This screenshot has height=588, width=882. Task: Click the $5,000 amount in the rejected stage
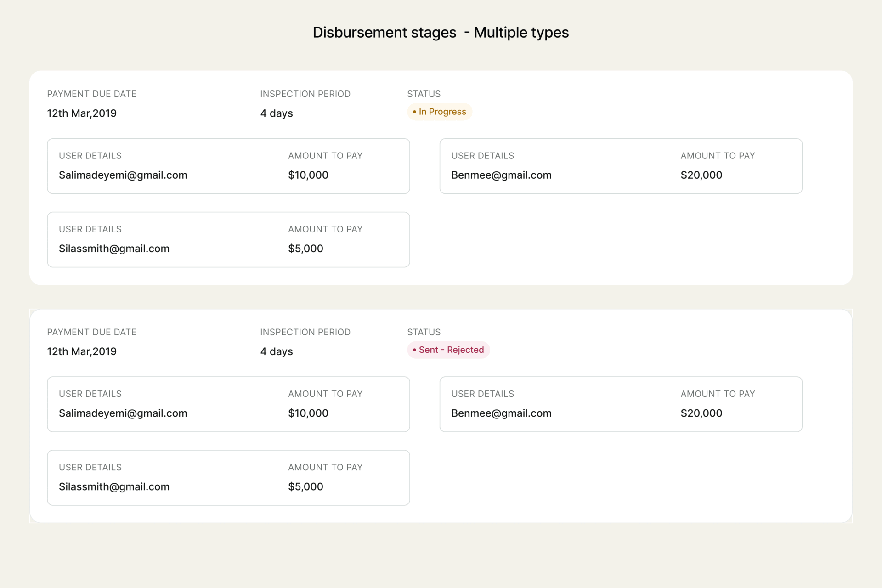pos(305,486)
